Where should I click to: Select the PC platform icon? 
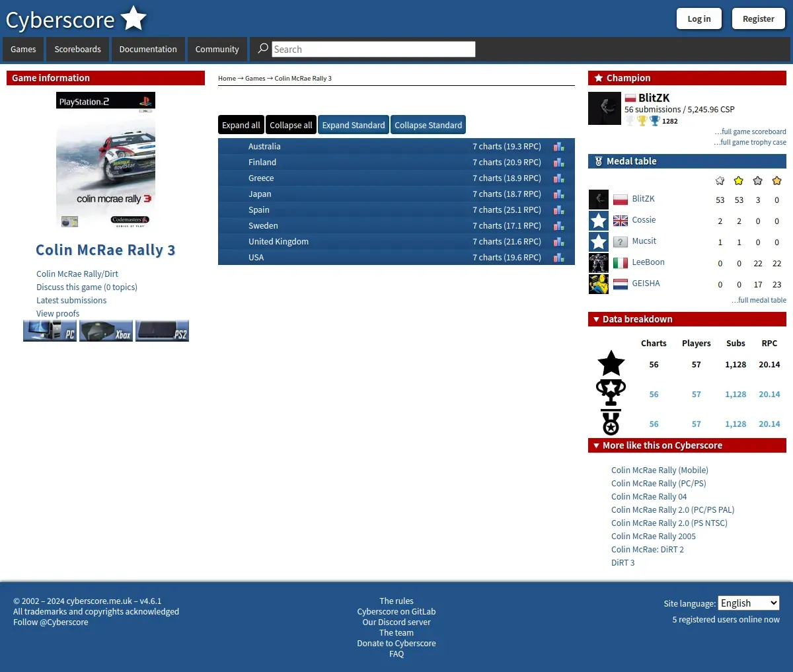(x=50, y=330)
